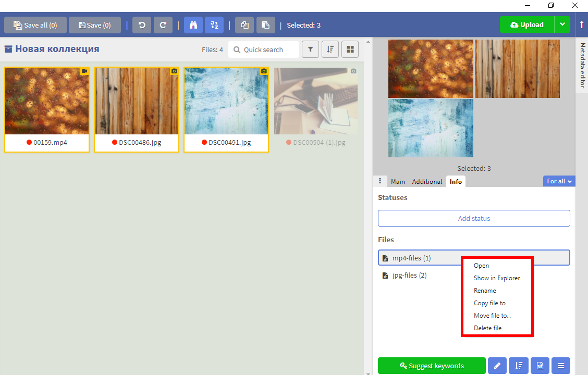Click the camera badge on DSC00486.jpg
Image resolution: width=588 pixels, height=375 pixels.
click(x=174, y=71)
